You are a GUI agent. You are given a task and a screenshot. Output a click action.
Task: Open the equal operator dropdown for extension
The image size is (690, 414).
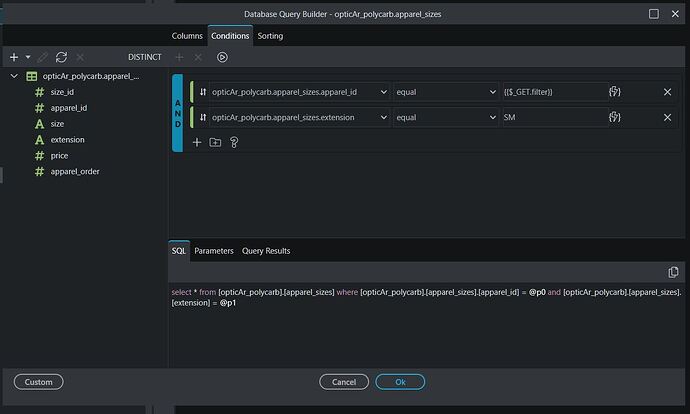[446, 117]
